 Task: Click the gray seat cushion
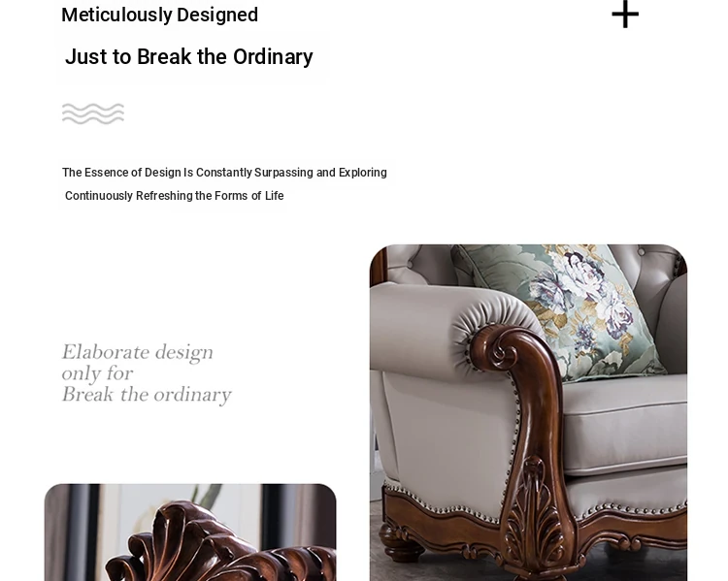(x=624, y=425)
